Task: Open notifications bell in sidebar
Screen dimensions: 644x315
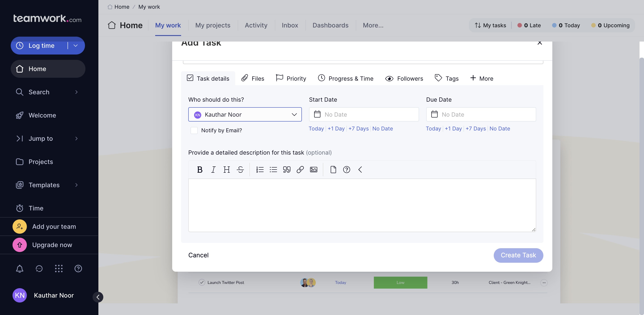Action: tap(19, 269)
